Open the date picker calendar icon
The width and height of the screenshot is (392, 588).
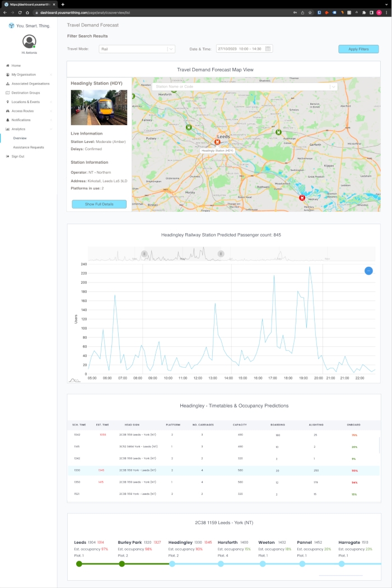268,49
